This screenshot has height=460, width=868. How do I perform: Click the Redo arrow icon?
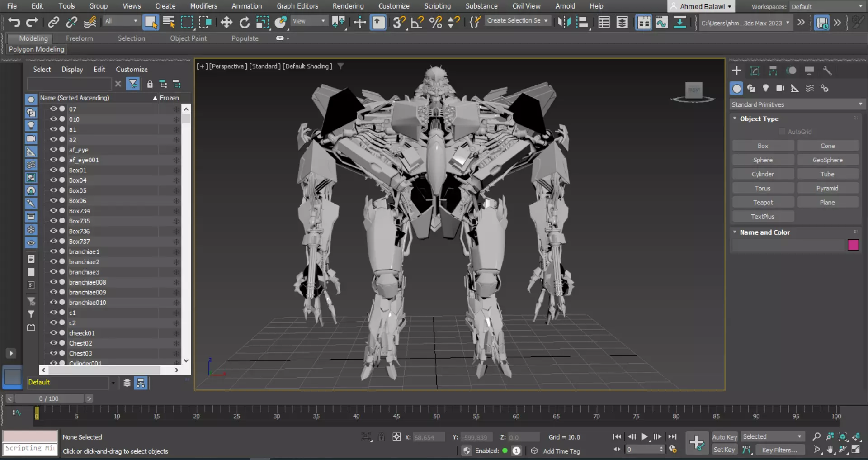tap(32, 22)
